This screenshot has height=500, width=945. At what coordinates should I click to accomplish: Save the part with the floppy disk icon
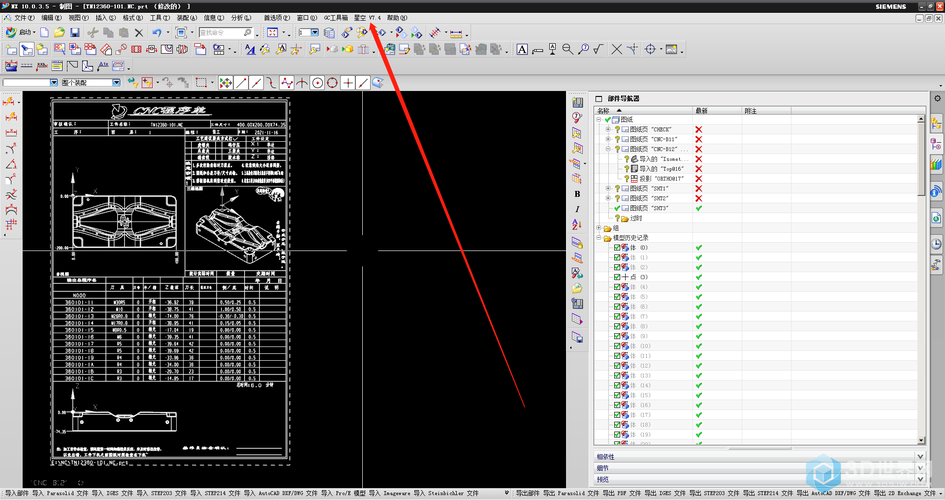75,33
